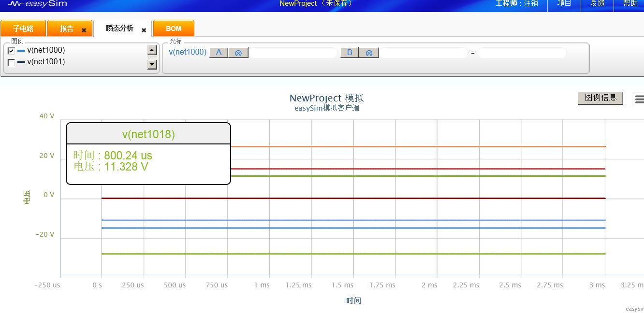Screen dimensions: 644x313
Task: Click the chart title NewProject 模拟
Action: (326, 98)
